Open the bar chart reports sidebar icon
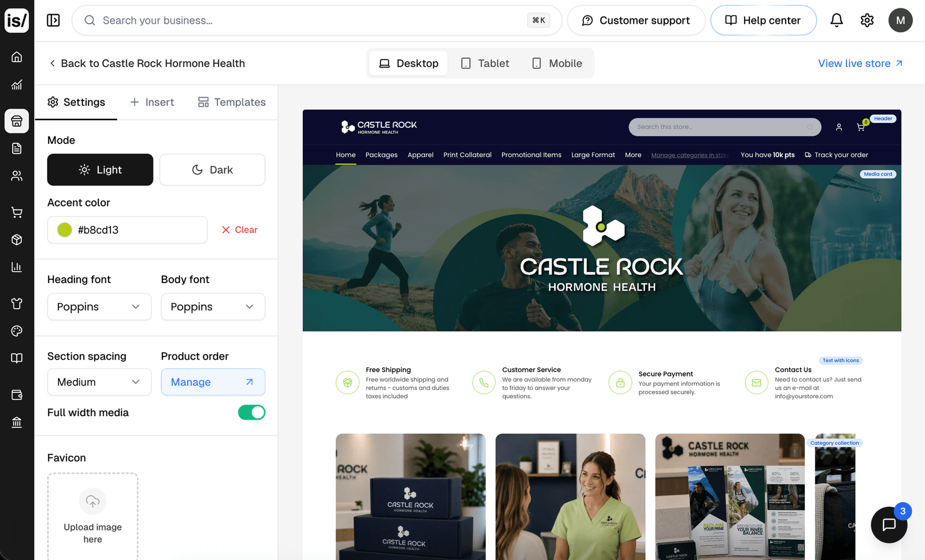Image resolution: width=925 pixels, height=560 pixels. 17,267
